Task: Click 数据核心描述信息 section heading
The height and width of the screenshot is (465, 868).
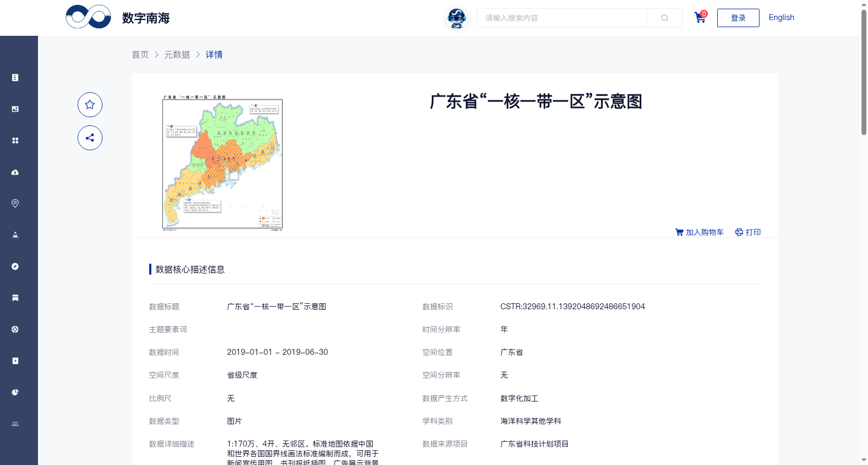Action: 190,269
